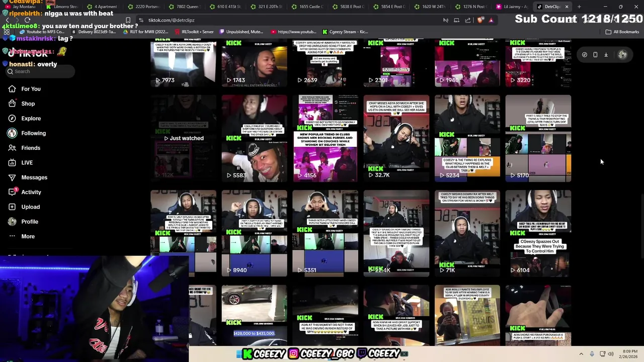Open the Just watched video thumbnail
The width and height of the screenshot is (644, 362).
click(x=183, y=138)
